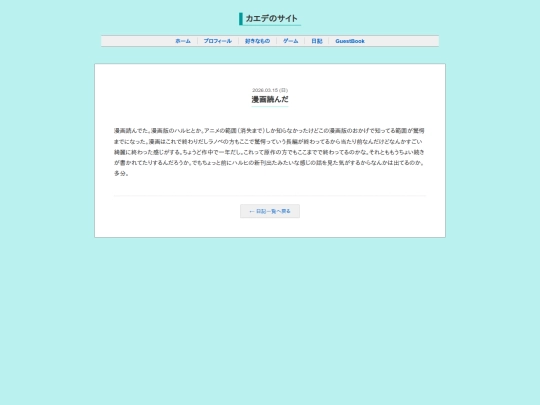Open the 日記 section
This screenshot has width=540, height=405.
pyautogui.click(x=317, y=41)
